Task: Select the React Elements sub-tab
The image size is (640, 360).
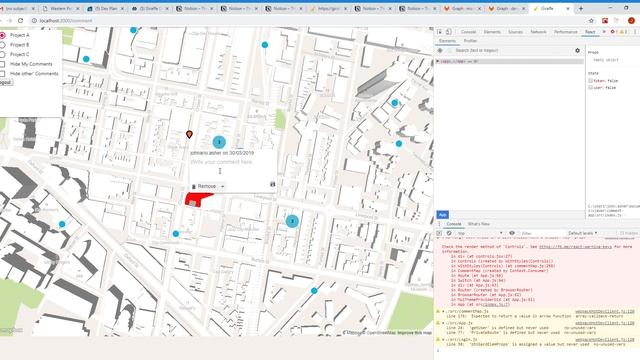Action: (x=447, y=41)
